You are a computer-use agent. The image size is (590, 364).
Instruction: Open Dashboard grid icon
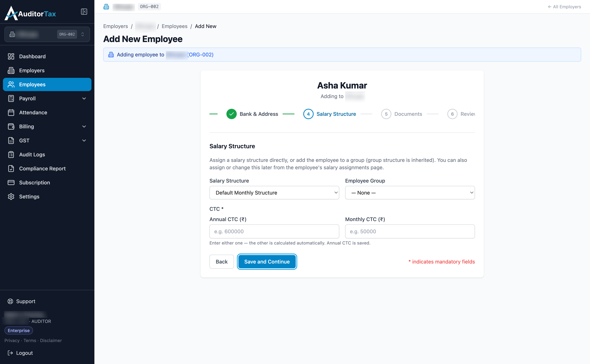coord(11,56)
